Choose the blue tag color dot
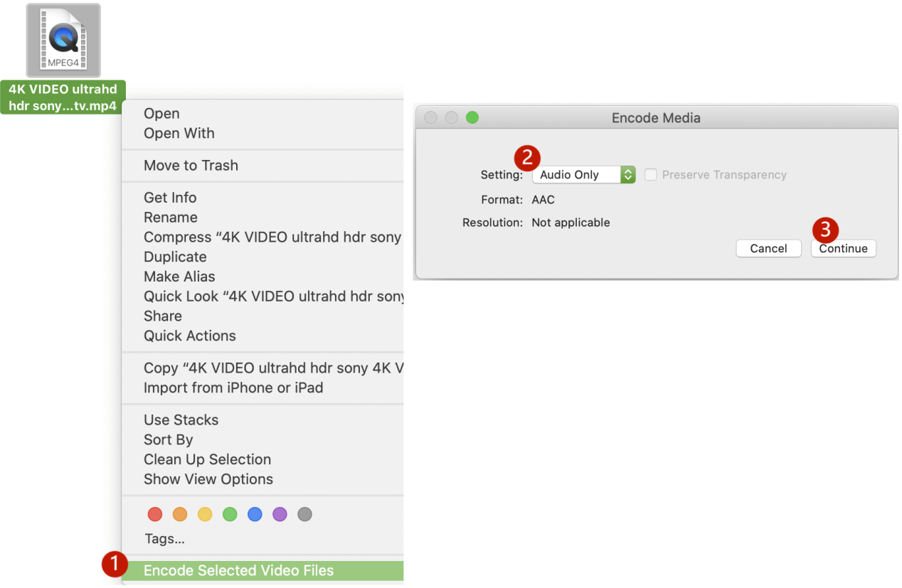Screen dimensions: 902x588 pyautogui.click(x=255, y=514)
